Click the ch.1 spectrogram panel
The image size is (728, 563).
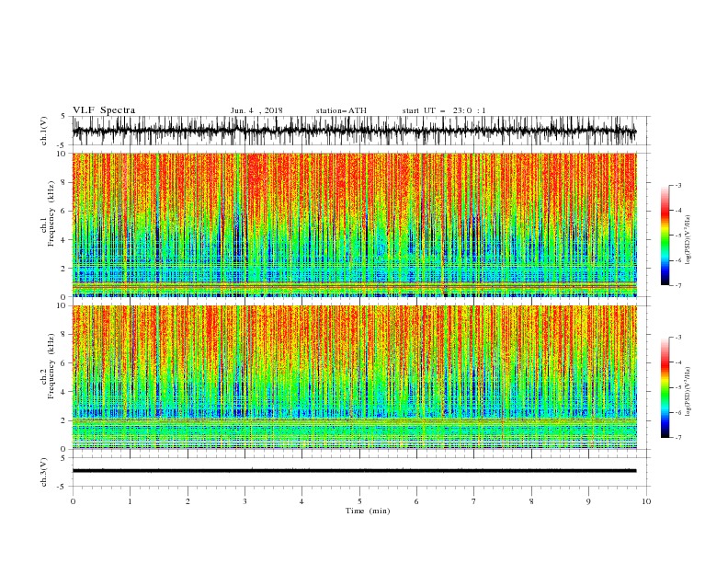(354, 224)
